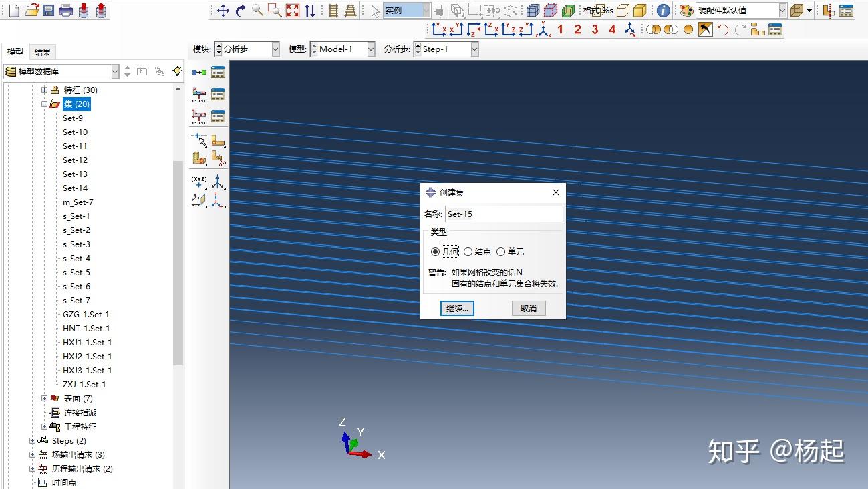Viewport: 868px width, 489px height.
Task: Select the 几何 radio button
Action: [436, 251]
